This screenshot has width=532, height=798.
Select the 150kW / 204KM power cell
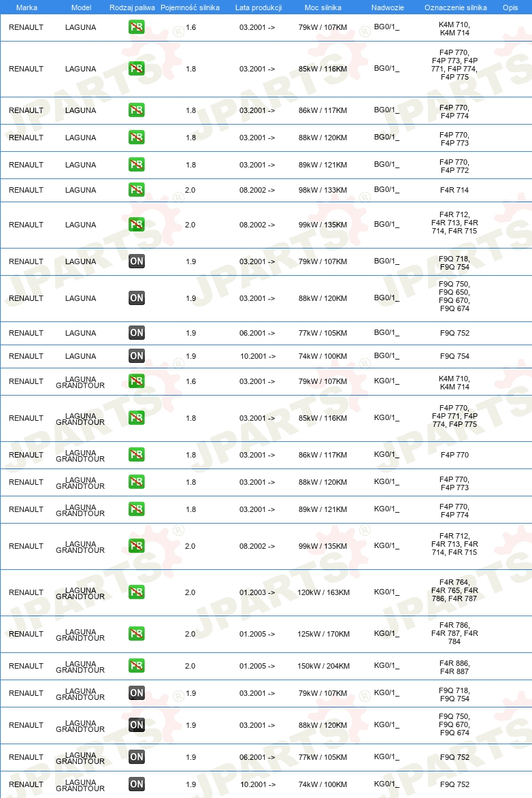[x=323, y=666]
